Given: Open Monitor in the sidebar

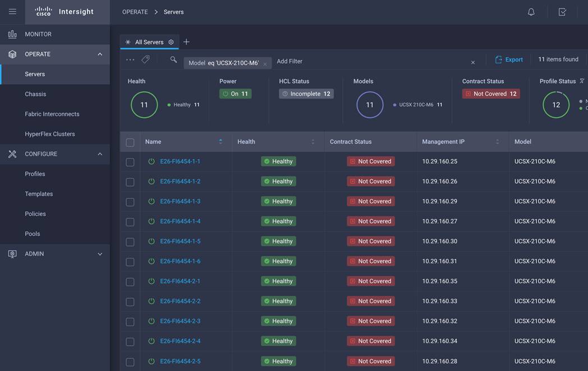Looking at the screenshot, I should [55, 34].
